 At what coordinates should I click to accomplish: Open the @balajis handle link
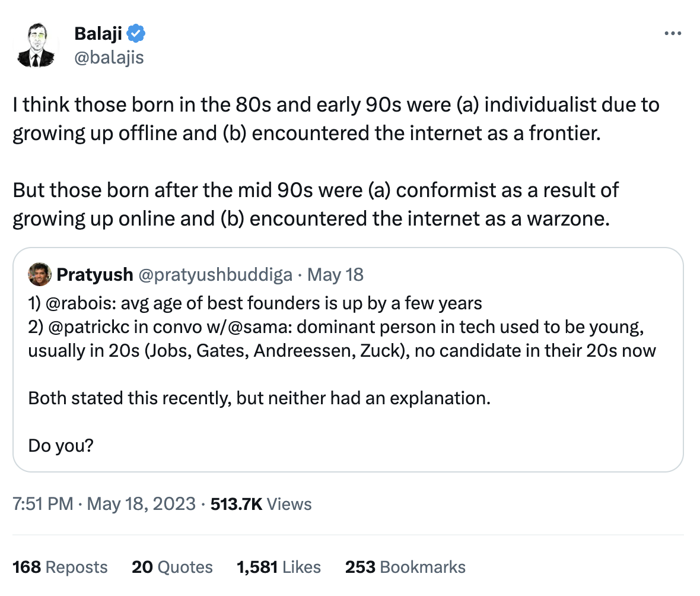pyautogui.click(x=109, y=58)
